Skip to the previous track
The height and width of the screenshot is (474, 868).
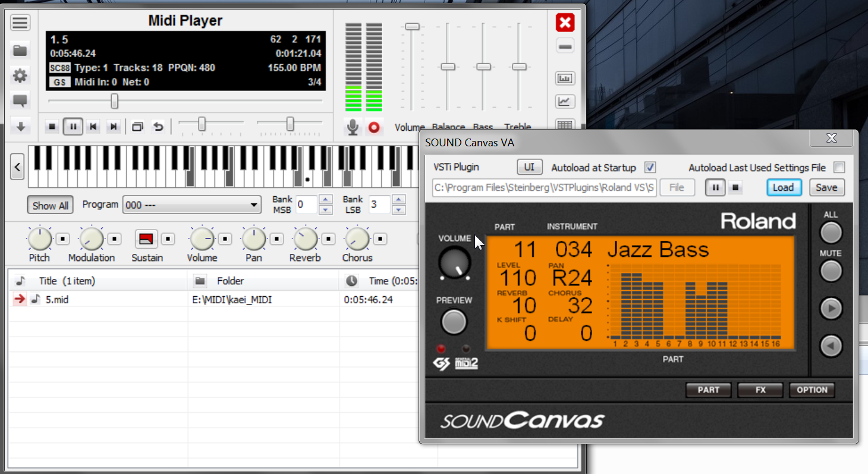[x=93, y=127]
